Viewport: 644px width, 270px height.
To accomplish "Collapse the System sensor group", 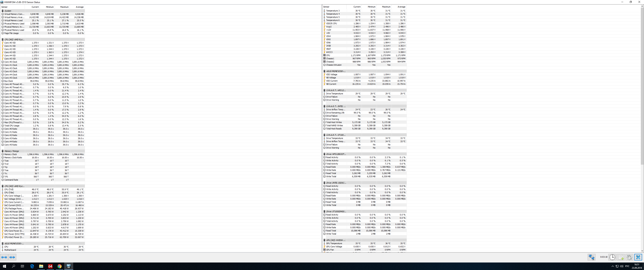I will pyautogui.click(x=8, y=11).
